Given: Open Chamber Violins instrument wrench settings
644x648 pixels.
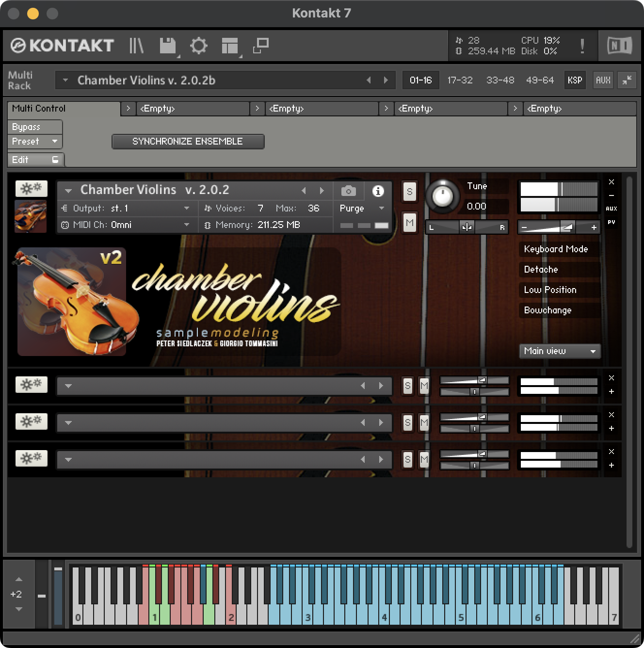Looking at the screenshot, I should 32,188.
